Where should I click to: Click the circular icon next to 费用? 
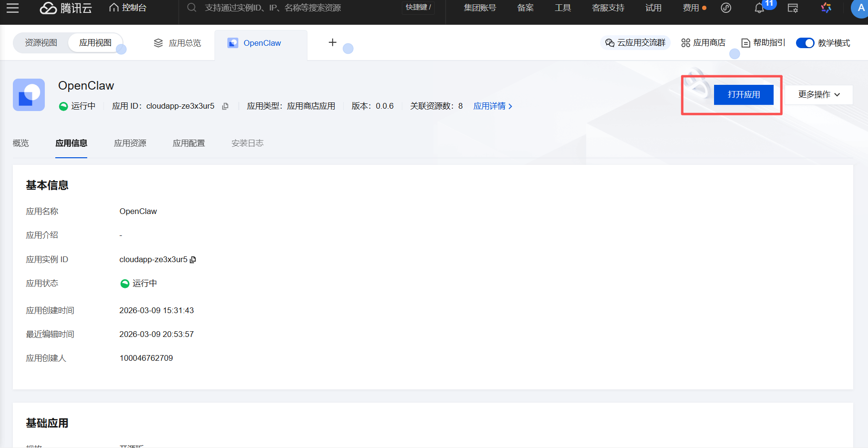pyautogui.click(x=726, y=8)
